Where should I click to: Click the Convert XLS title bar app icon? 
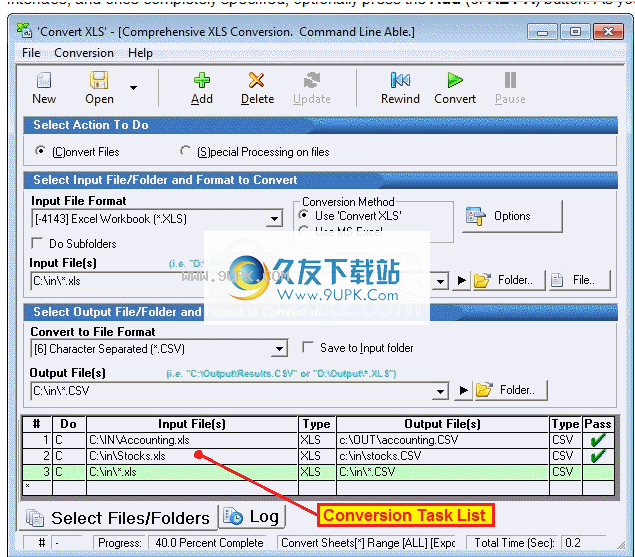(x=24, y=31)
